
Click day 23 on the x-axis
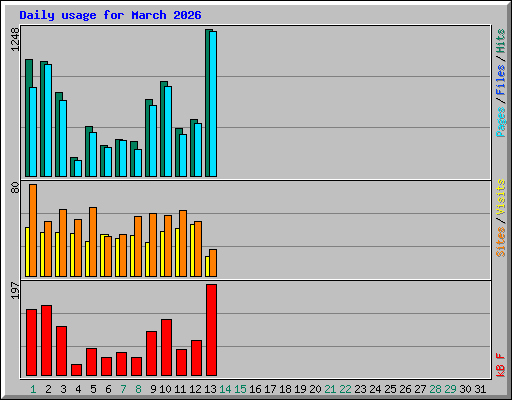click(360, 389)
